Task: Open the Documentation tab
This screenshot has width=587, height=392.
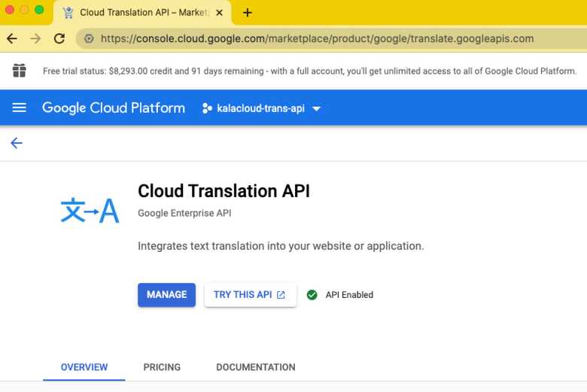Action: 256,367
